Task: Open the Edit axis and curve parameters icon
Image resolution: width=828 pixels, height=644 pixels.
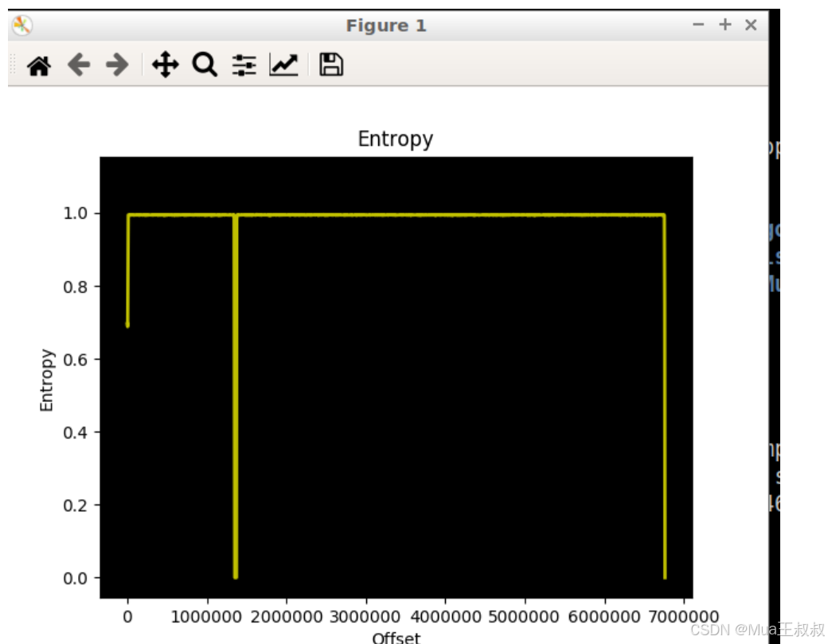Action: click(x=283, y=65)
